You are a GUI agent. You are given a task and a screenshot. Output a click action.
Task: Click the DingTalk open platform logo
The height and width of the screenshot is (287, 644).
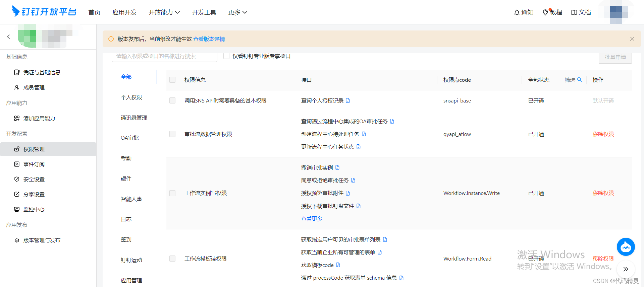point(44,12)
